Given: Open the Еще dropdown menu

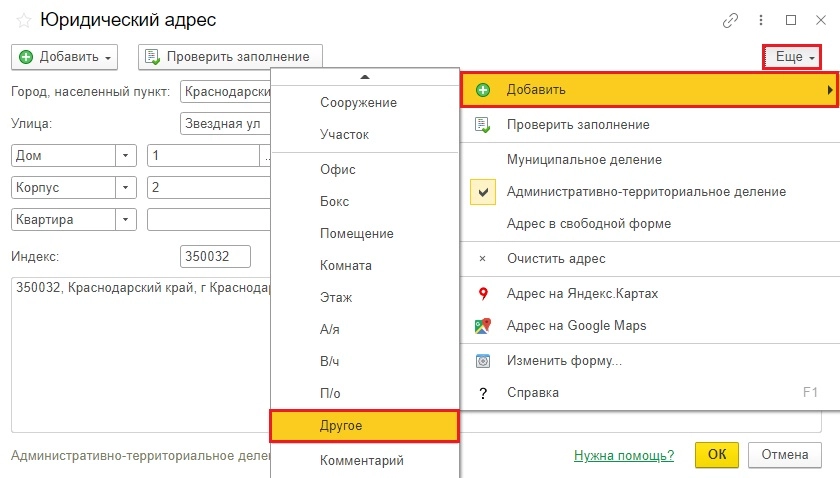Looking at the screenshot, I should coord(792,57).
